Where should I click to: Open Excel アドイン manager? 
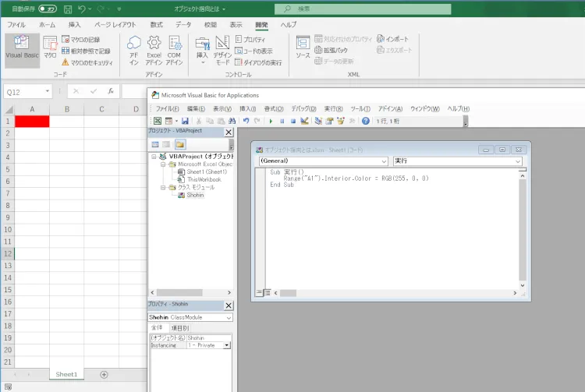pyautogui.click(x=154, y=51)
